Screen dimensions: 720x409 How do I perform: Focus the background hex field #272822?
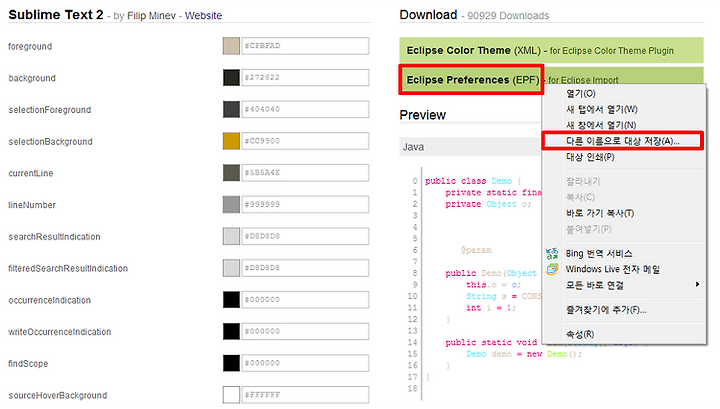pos(305,78)
